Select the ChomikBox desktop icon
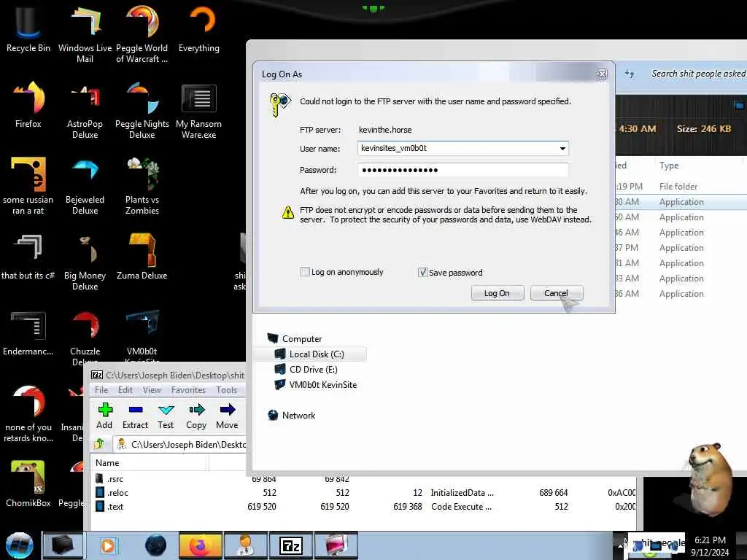747x560 pixels. tap(28, 484)
